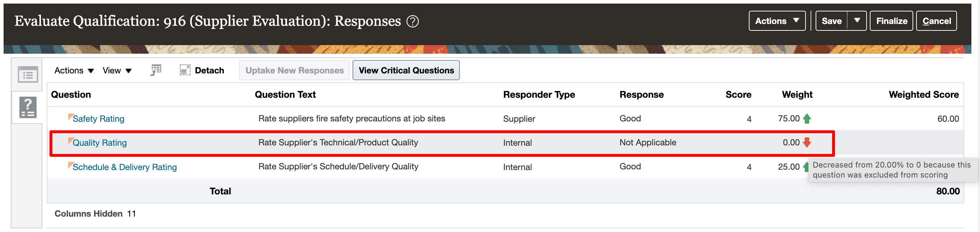Click red down arrow next to 0.00

(x=807, y=143)
